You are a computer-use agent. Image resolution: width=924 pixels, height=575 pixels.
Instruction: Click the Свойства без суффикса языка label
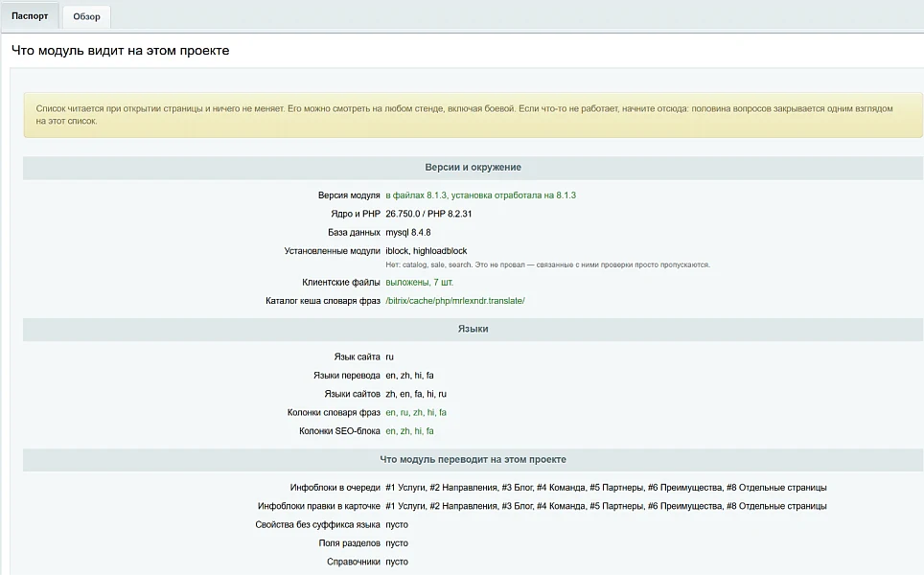click(x=317, y=525)
